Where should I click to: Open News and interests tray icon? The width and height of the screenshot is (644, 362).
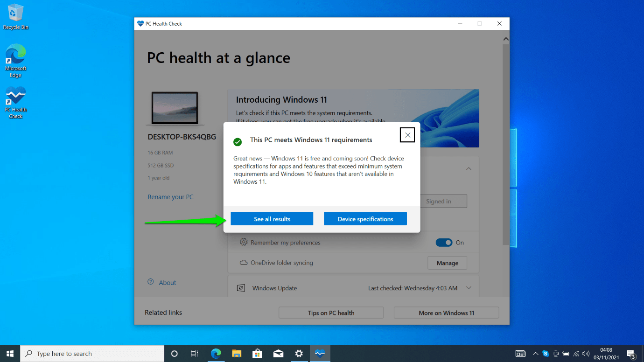click(x=520, y=354)
